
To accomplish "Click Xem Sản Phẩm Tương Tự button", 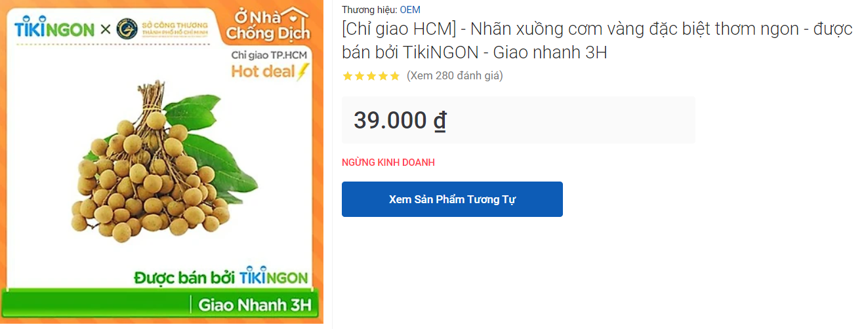I will pos(452,199).
